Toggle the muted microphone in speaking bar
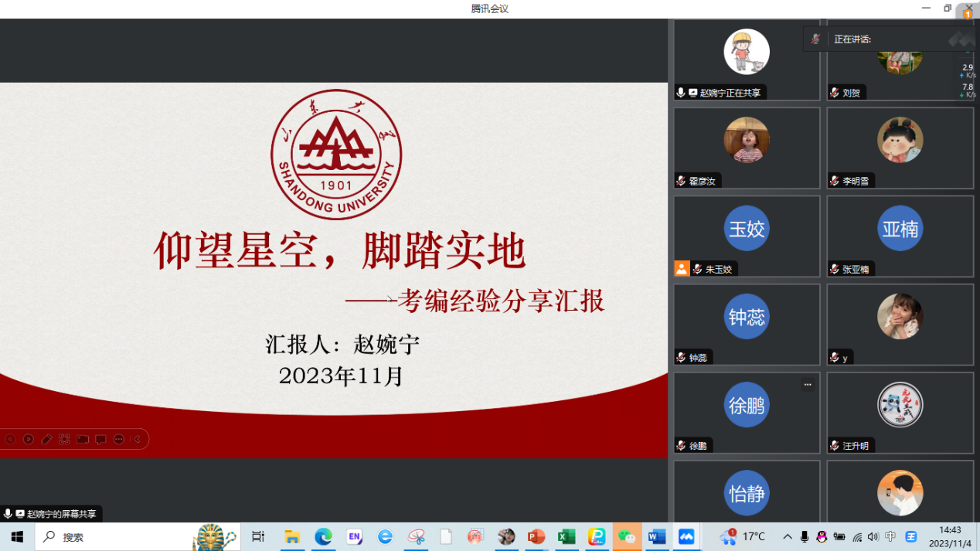 click(x=816, y=39)
